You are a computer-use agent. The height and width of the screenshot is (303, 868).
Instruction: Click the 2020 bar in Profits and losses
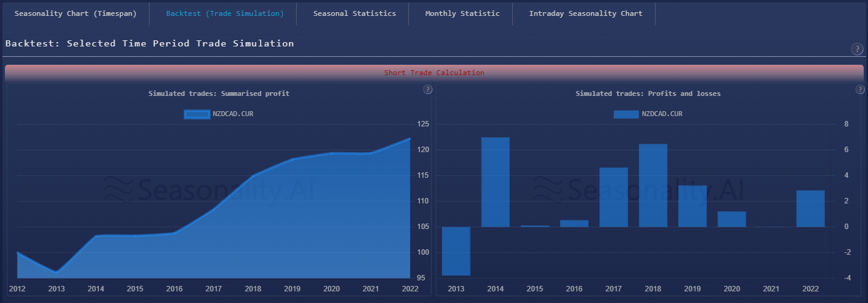731,219
